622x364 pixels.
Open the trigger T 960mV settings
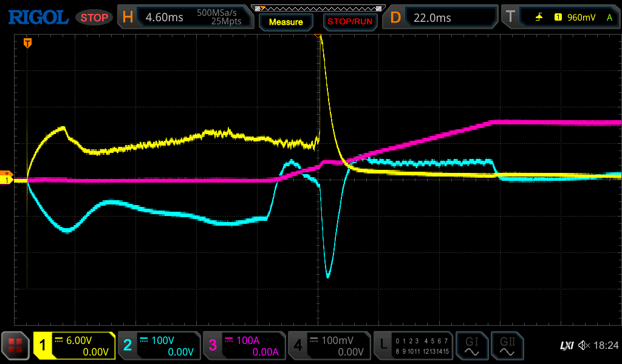559,18
